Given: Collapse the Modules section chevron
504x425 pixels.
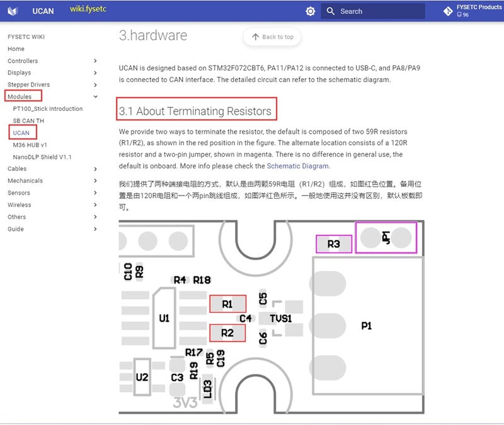Looking at the screenshot, I should (95, 96).
